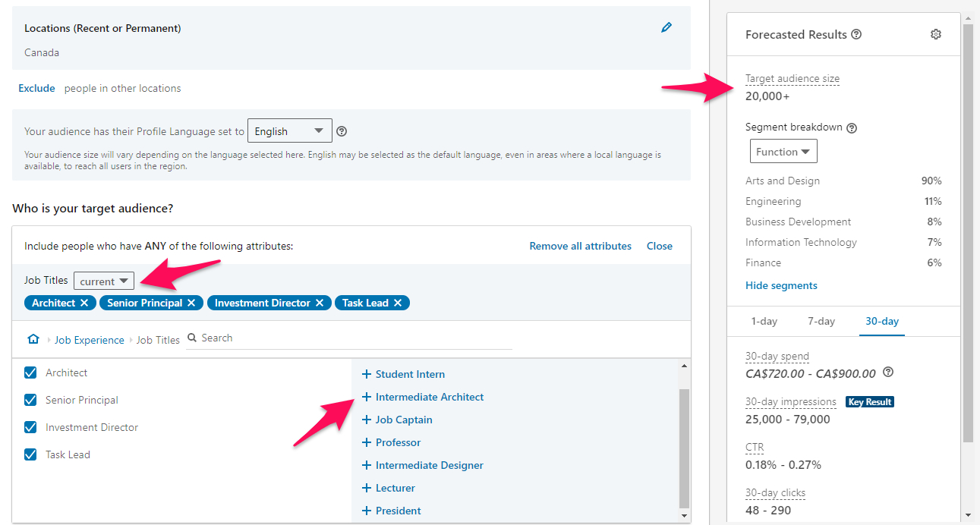Click Remove all attributes link
This screenshot has height=525, width=980.
coord(580,246)
